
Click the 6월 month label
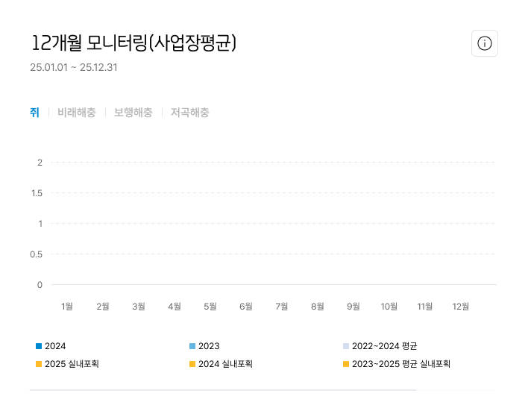246,306
